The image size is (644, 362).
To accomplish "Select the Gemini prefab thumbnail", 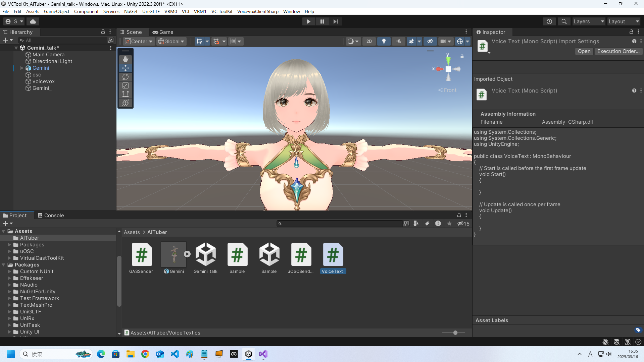I will pos(174,255).
